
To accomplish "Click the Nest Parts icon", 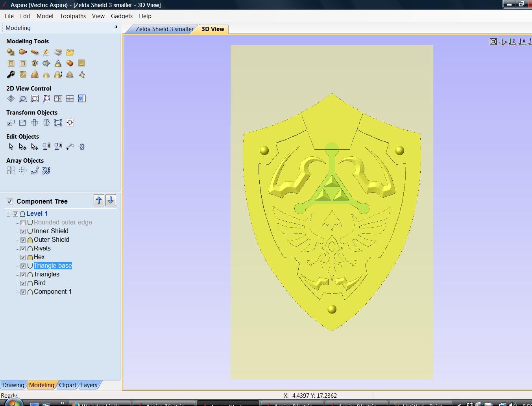I will 46,171.
